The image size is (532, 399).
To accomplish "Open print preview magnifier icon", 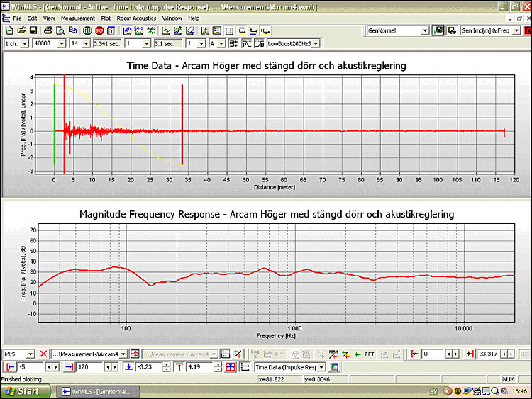I will coord(60,31).
